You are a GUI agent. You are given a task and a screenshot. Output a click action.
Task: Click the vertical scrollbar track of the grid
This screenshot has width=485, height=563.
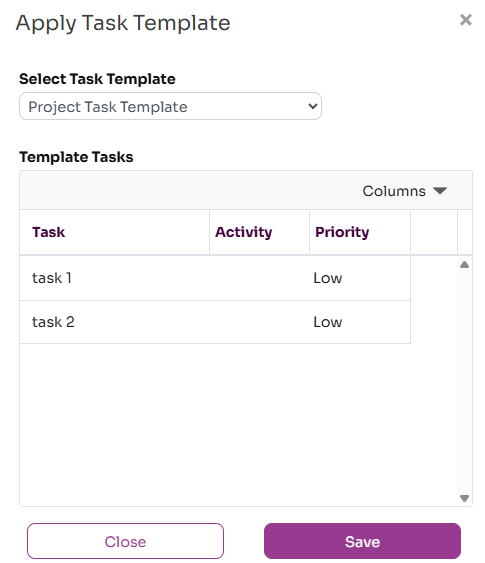[x=465, y=381]
